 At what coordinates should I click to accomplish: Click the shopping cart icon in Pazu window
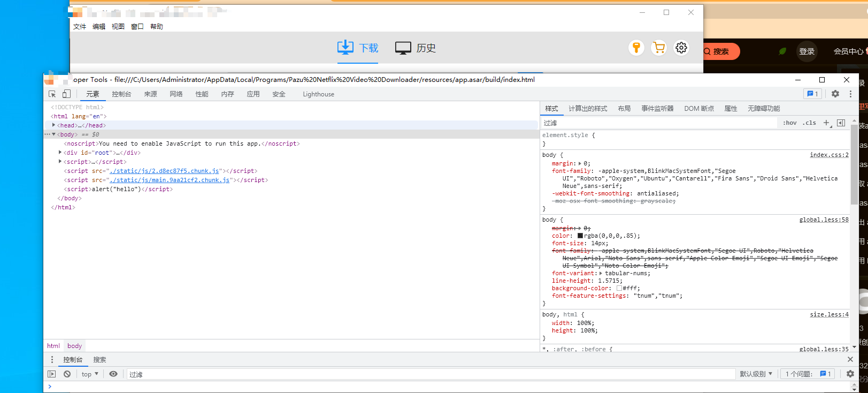point(659,48)
